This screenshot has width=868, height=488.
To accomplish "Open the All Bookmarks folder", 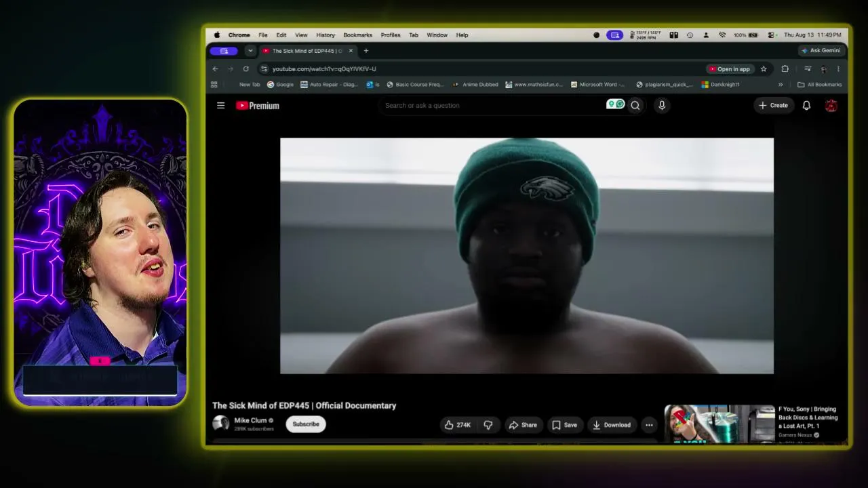I will click(x=820, y=85).
